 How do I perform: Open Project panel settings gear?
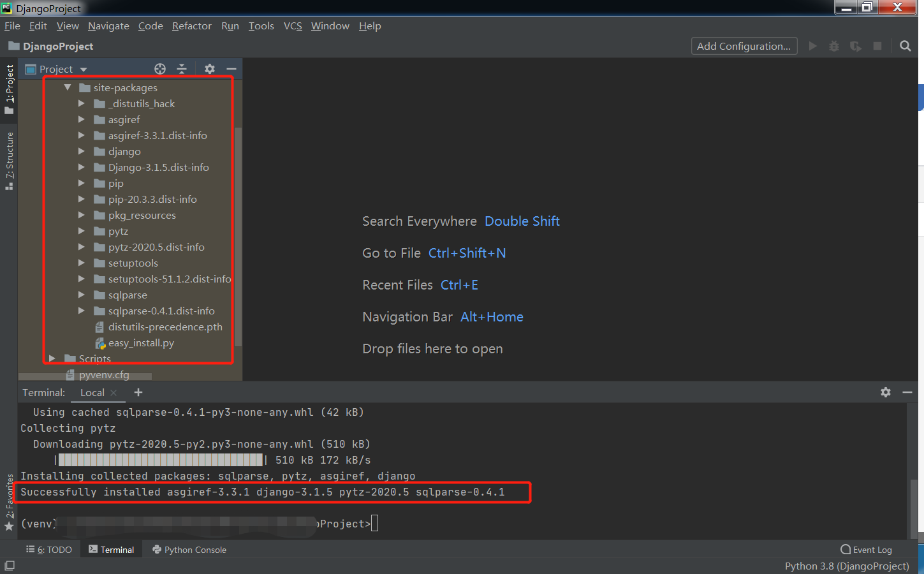point(210,69)
